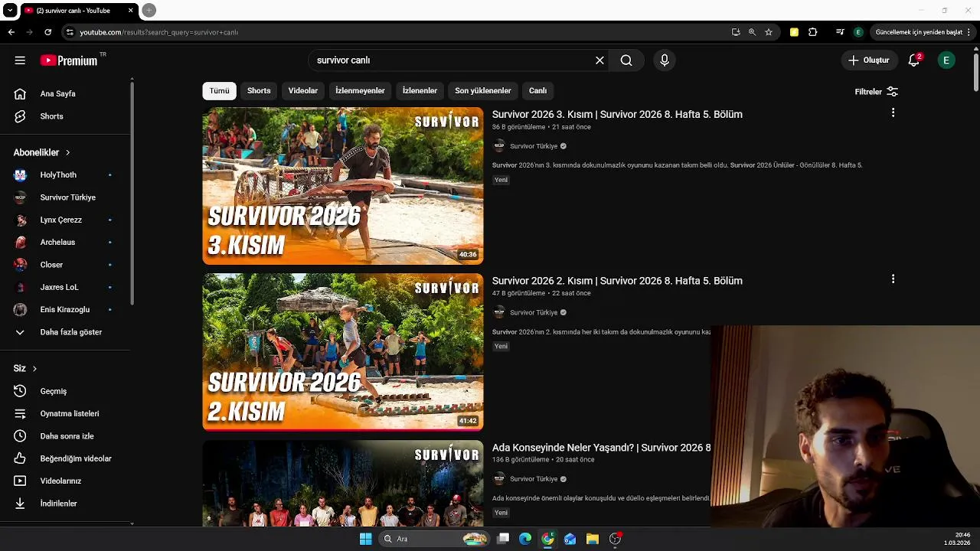Screen dimensions: 980x551
Task: Click 'Güncellemek için yeniden başlat' button
Action: pos(919,32)
